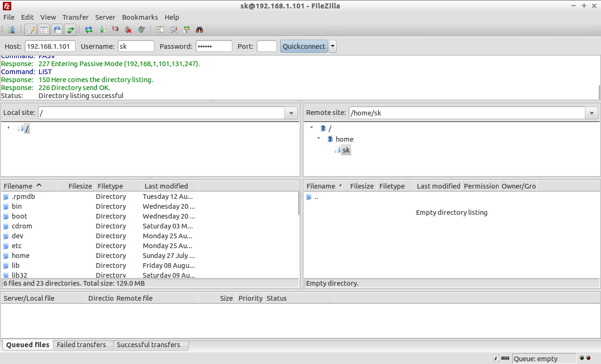Open the Local site path dropdown

point(291,113)
